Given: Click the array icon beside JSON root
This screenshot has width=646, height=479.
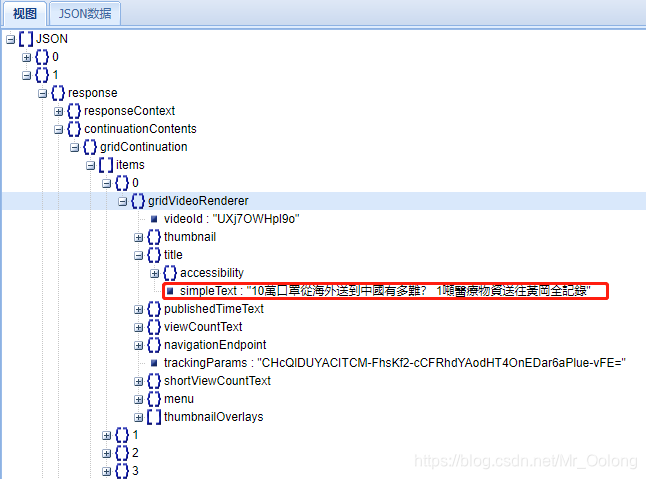Looking at the screenshot, I should point(26,39).
